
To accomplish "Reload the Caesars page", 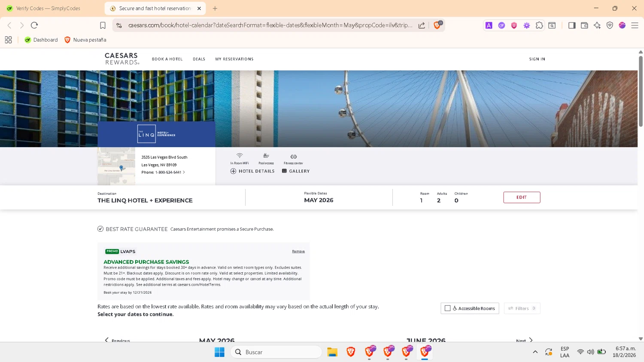I will click(x=34, y=25).
